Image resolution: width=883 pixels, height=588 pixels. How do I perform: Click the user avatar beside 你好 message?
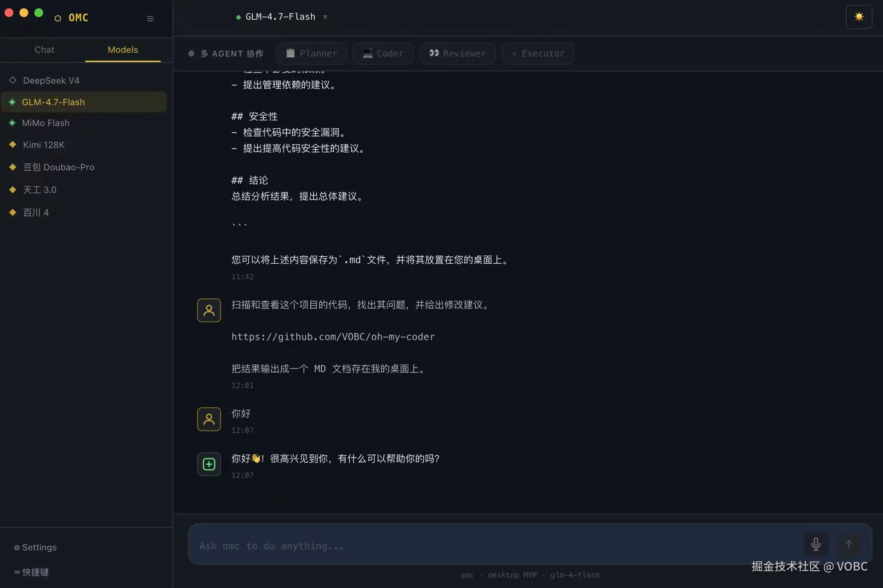[209, 419]
